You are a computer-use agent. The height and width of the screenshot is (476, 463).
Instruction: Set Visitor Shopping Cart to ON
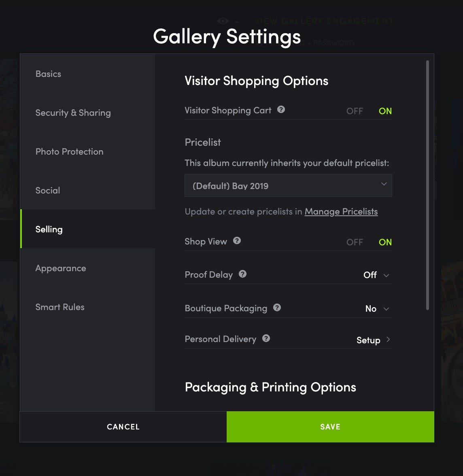[385, 111]
